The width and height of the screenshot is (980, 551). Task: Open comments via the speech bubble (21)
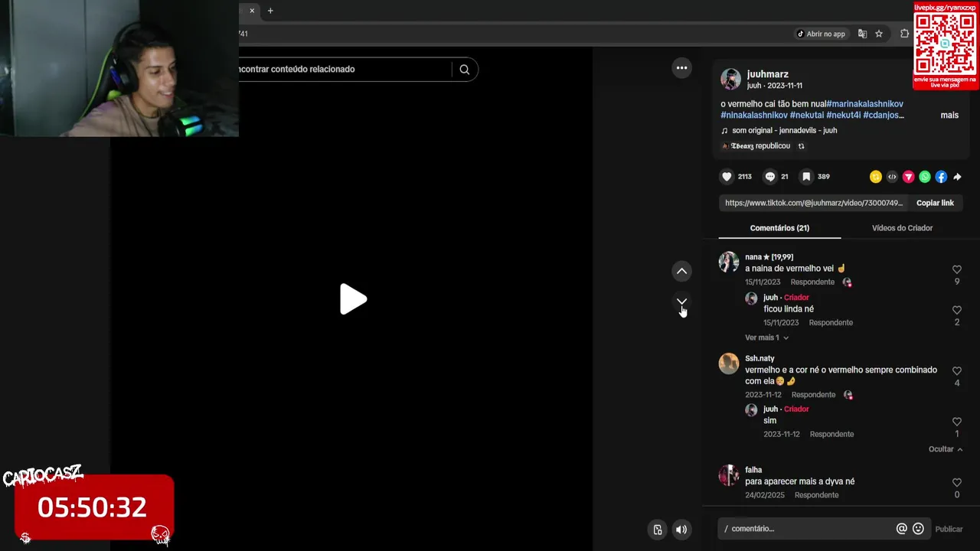pyautogui.click(x=770, y=177)
